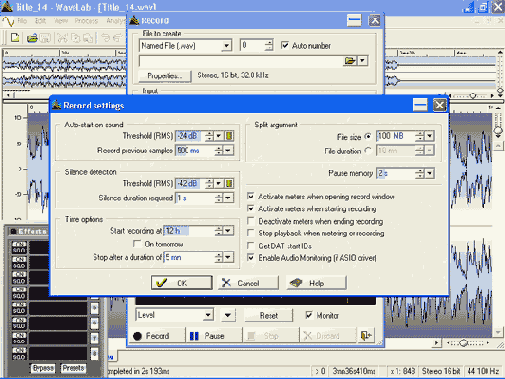This screenshot has height=379, width=505.
Task: Open dropdown for Silence Threshold -42 dB
Action: click(x=219, y=183)
